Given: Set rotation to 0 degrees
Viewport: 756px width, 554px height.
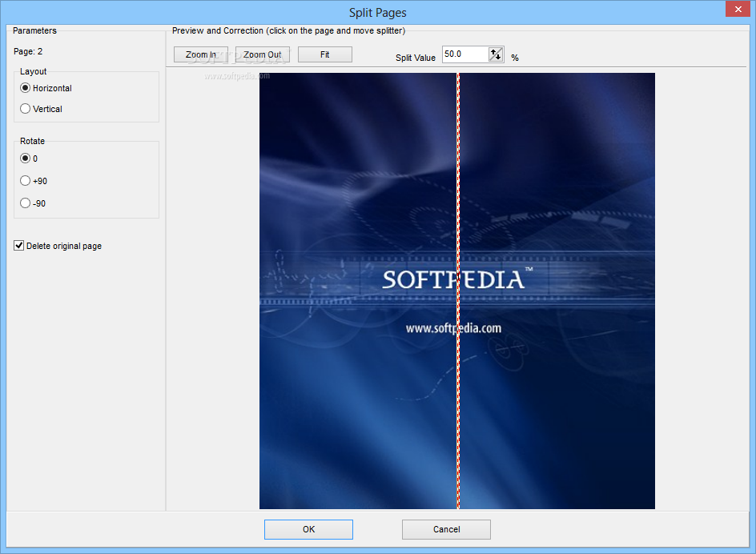Looking at the screenshot, I should (26, 159).
